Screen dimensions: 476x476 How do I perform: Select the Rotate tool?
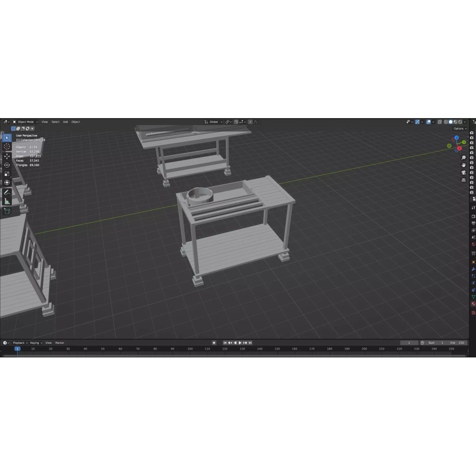[7, 165]
